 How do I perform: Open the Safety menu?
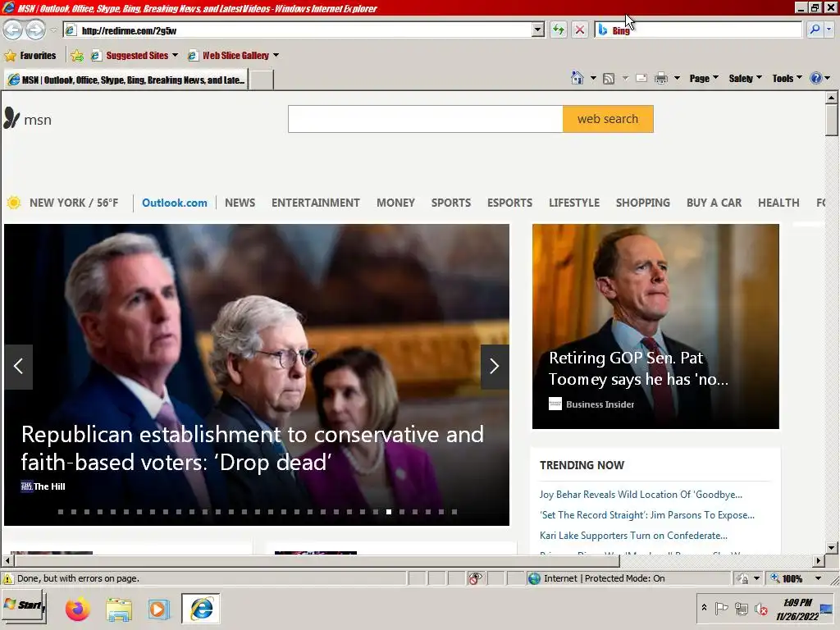pyautogui.click(x=745, y=78)
